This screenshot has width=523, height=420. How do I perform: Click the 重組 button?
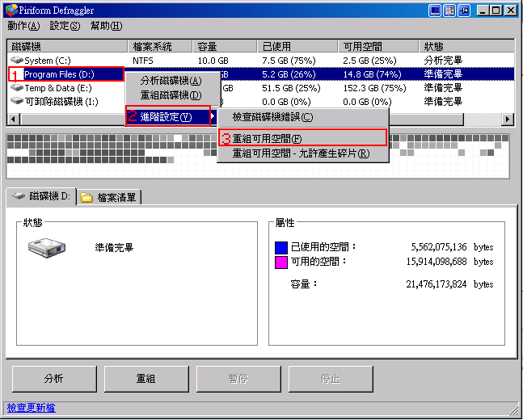[146, 379]
